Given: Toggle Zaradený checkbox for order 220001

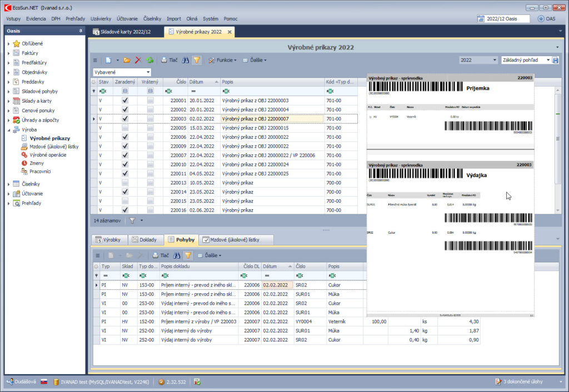Looking at the screenshot, I should [125, 100].
